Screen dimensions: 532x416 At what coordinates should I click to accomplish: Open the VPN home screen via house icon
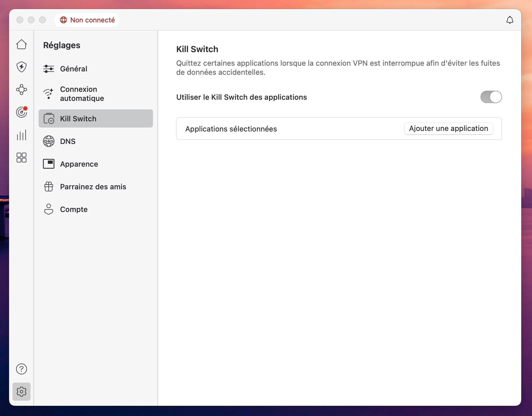click(22, 44)
